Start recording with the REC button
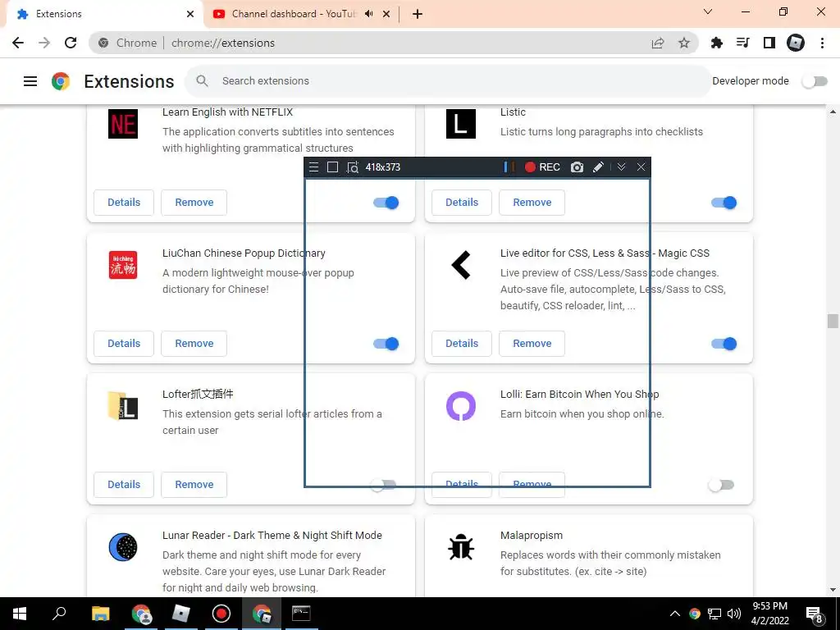The width and height of the screenshot is (840, 630). coord(542,167)
